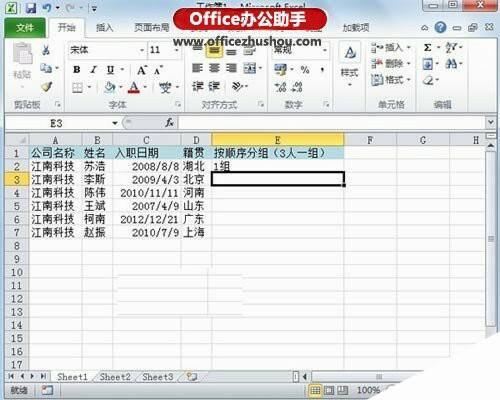Image resolution: width=500 pixels, height=400 pixels.
Task: Toggle Underline formatting
Action: tap(110, 70)
